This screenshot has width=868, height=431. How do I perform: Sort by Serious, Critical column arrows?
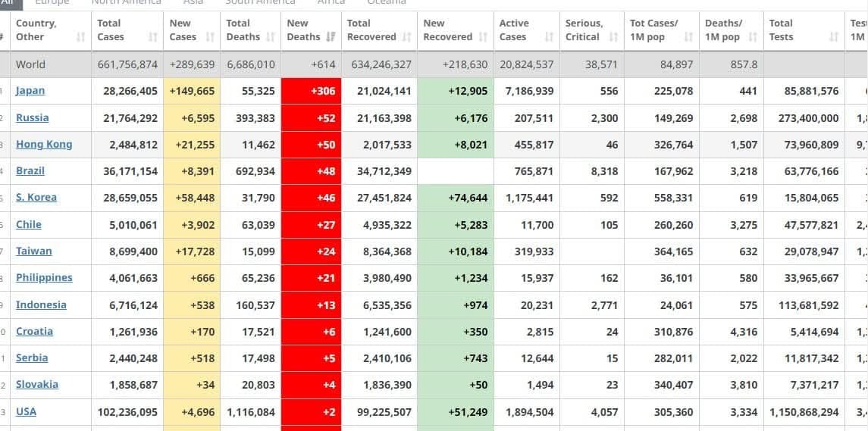(x=613, y=37)
